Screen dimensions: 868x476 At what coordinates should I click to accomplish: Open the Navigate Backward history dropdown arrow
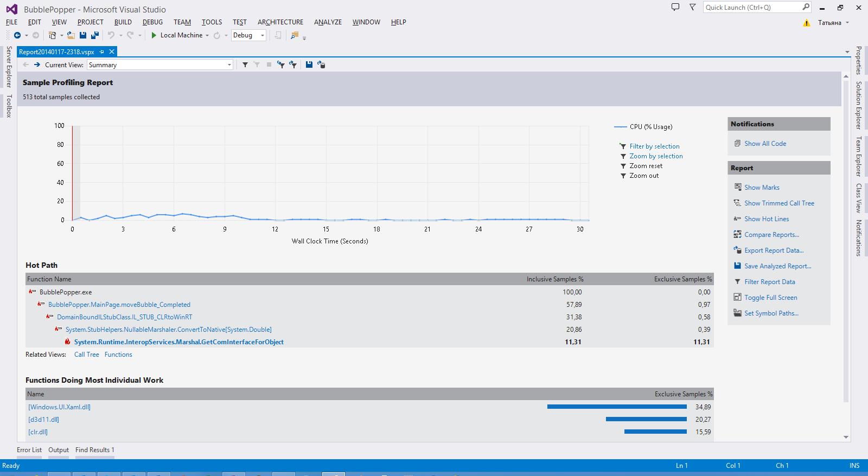point(26,35)
